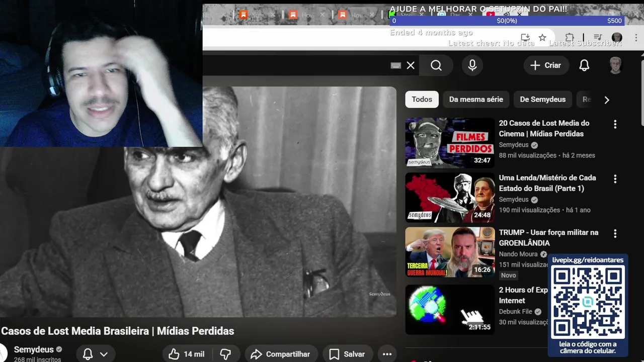
Task: Open thumbnail of Uma Lenda/Mistério de Cada Estado
Action: pyautogui.click(x=450, y=198)
